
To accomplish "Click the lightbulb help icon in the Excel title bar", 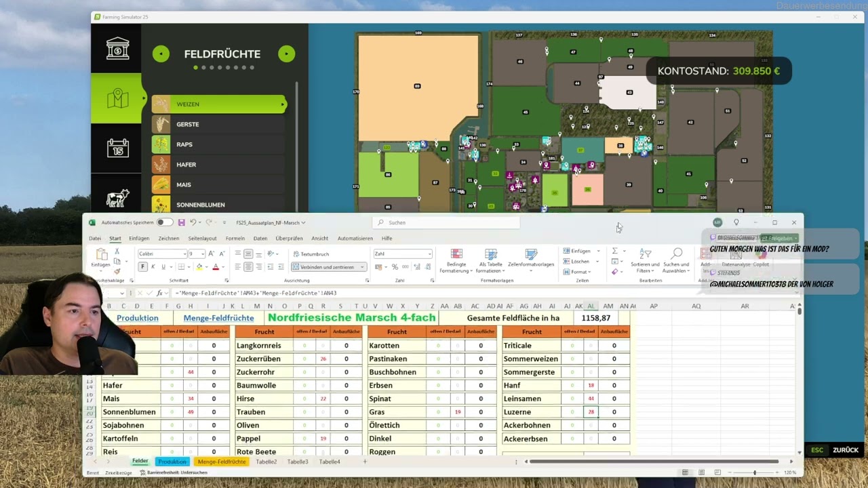I will [x=736, y=222].
